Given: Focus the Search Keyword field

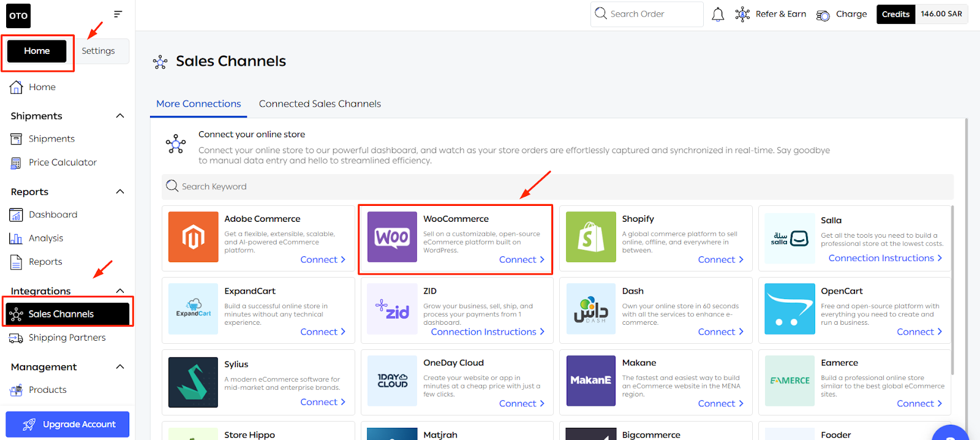Looking at the screenshot, I should (x=557, y=186).
